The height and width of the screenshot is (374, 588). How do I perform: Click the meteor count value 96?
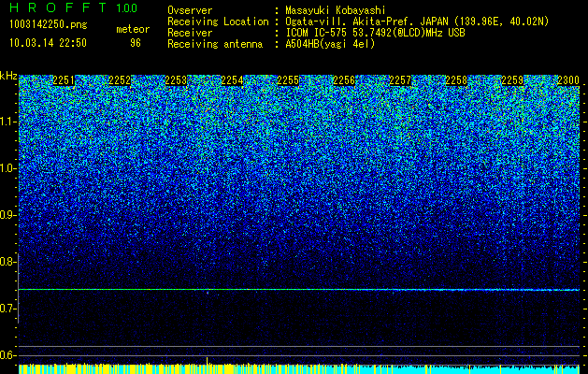(x=136, y=43)
